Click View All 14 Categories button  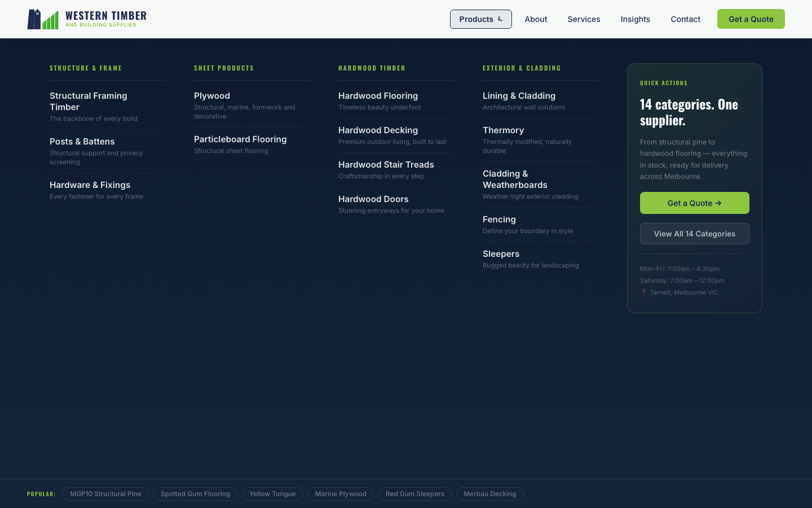(x=694, y=234)
